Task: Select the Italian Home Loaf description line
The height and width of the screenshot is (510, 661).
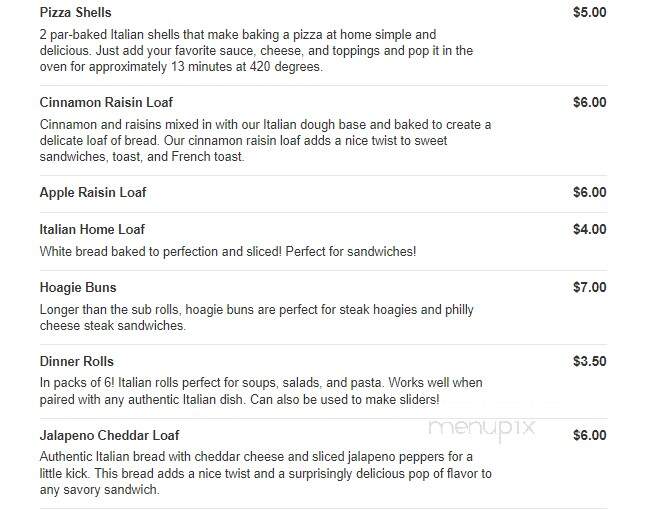Action: [x=228, y=252]
